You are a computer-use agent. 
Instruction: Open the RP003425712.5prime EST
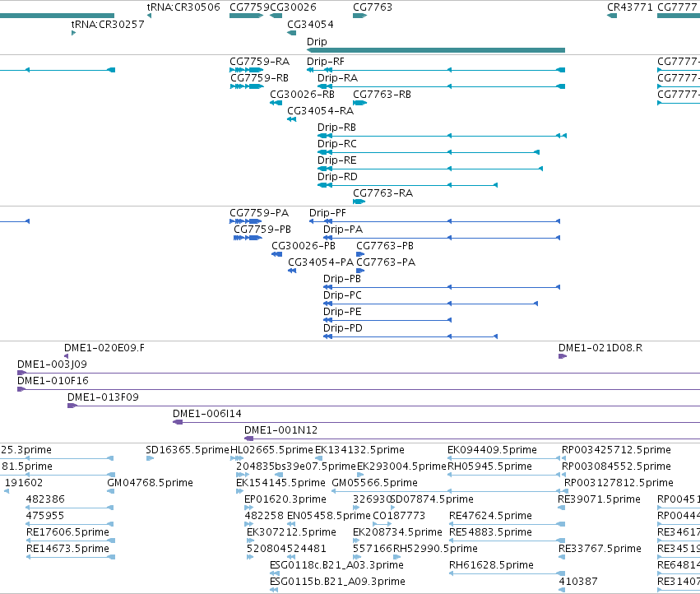point(564,458)
